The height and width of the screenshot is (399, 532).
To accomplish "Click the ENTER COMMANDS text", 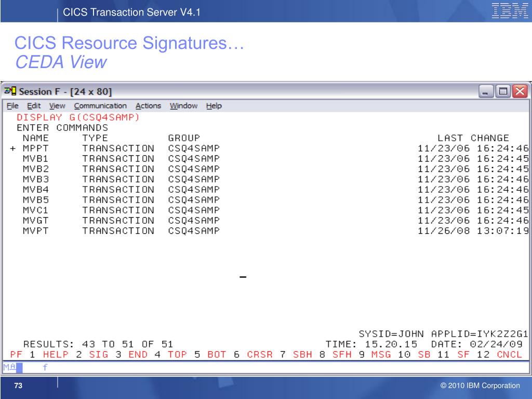I will [x=62, y=128].
